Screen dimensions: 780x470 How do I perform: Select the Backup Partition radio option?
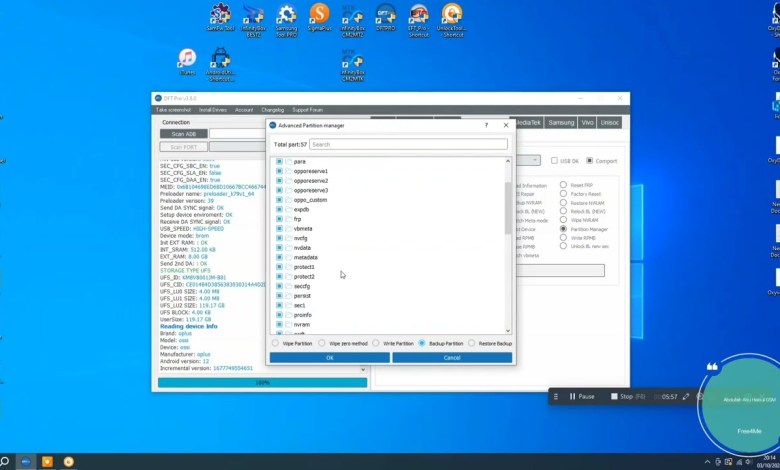pyautogui.click(x=422, y=343)
